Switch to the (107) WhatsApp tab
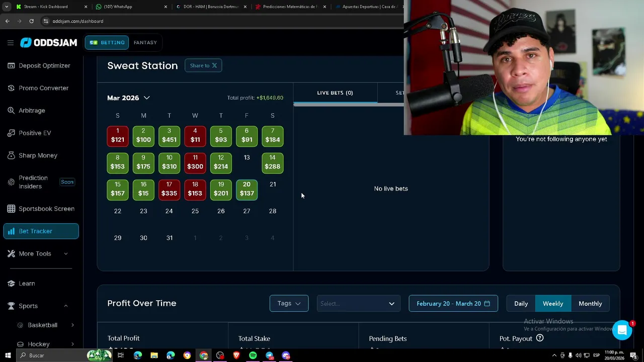The height and width of the screenshot is (362, 644). [x=132, y=7]
